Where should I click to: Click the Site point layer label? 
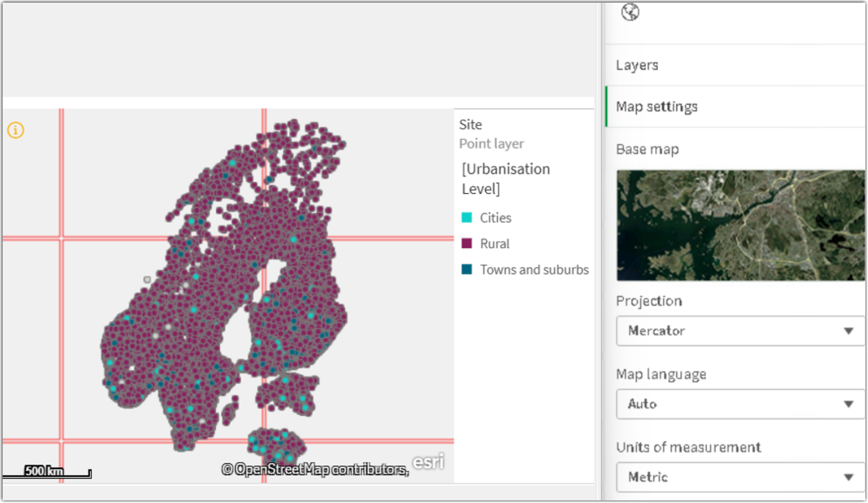click(x=491, y=143)
